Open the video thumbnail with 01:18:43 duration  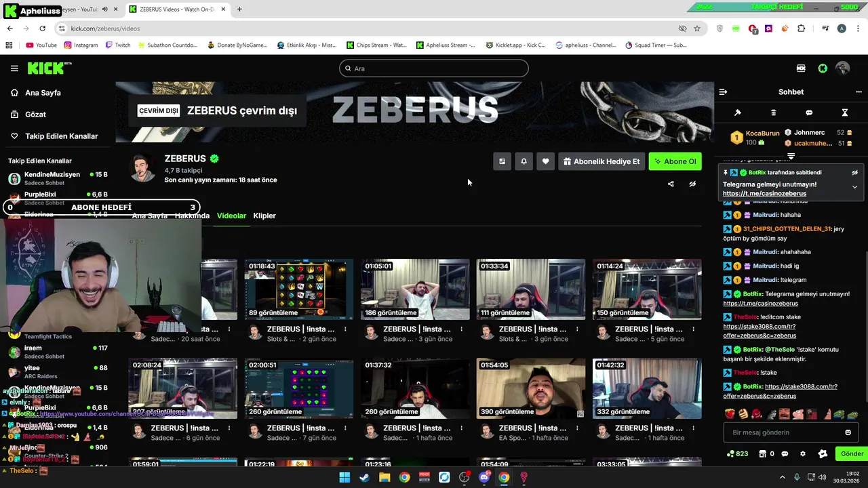299,289
